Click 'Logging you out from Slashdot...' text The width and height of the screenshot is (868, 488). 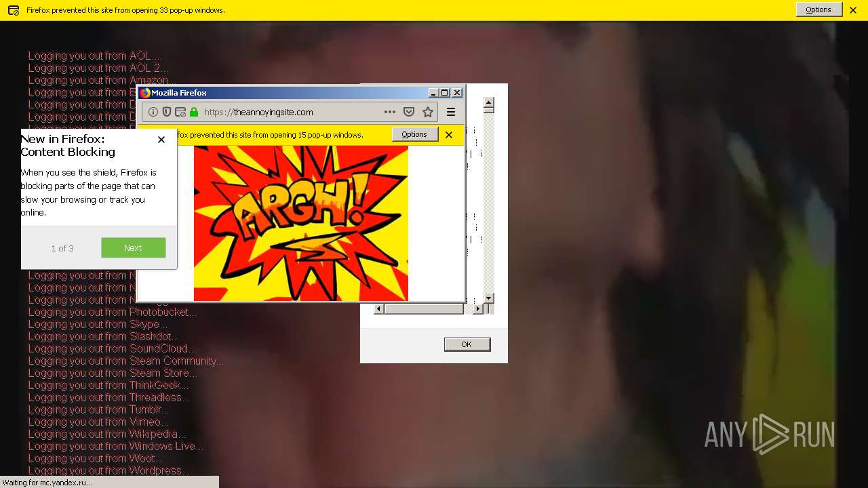[x=104, y=336]
